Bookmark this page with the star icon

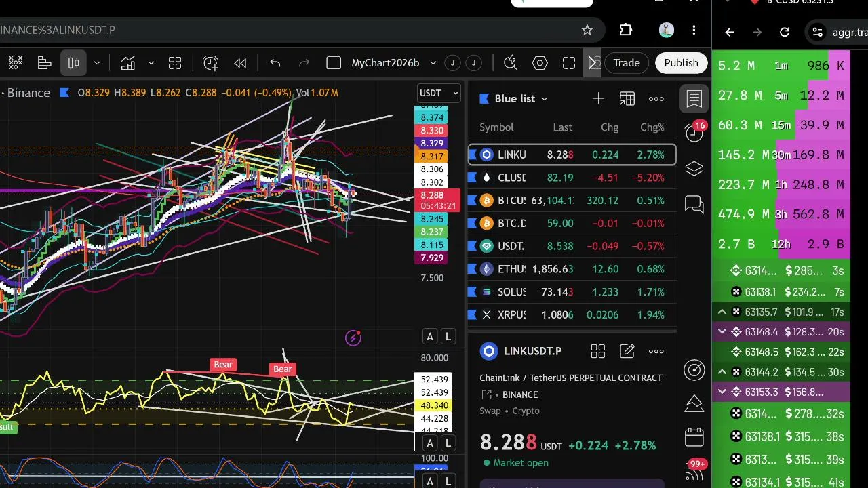coord(587,30)
